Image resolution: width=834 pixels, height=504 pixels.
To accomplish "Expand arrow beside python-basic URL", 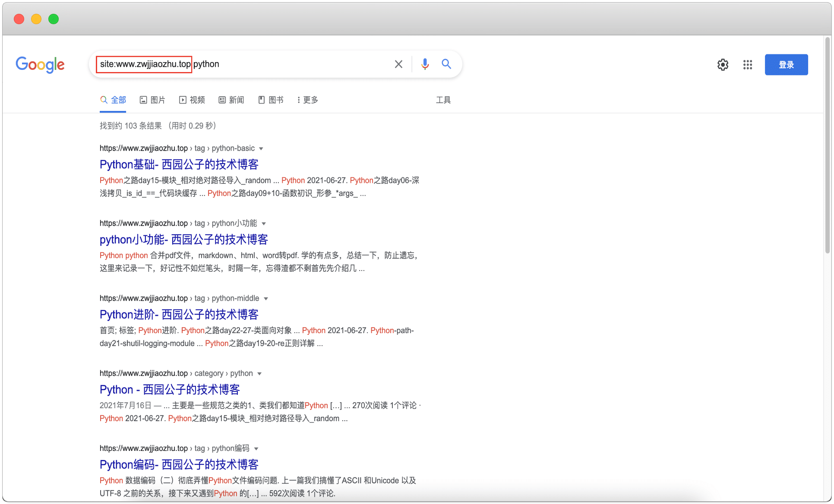I will coord(261,149).
